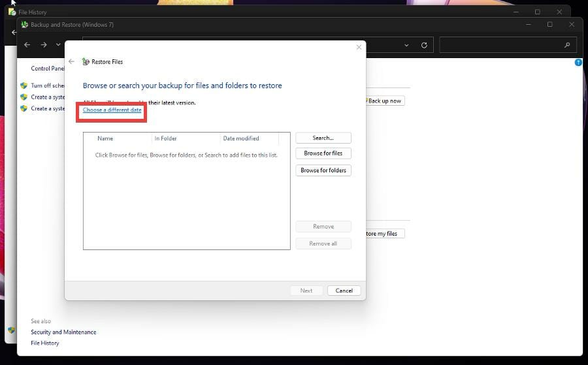Click Back up now in Backup and Restore
The height and width of the screenshot is (365, 588).
(384, 101)
